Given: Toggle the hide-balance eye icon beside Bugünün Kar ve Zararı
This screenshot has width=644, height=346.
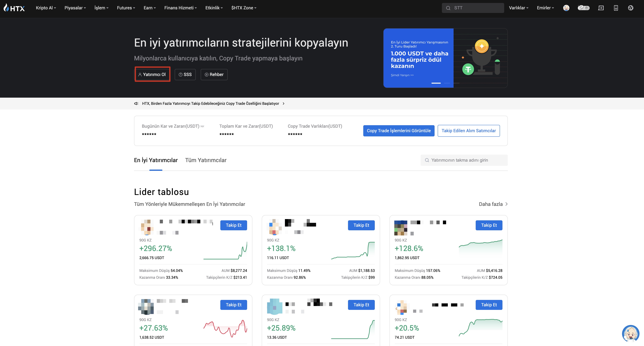Looking at the screenshot, I should pos(203,126).
